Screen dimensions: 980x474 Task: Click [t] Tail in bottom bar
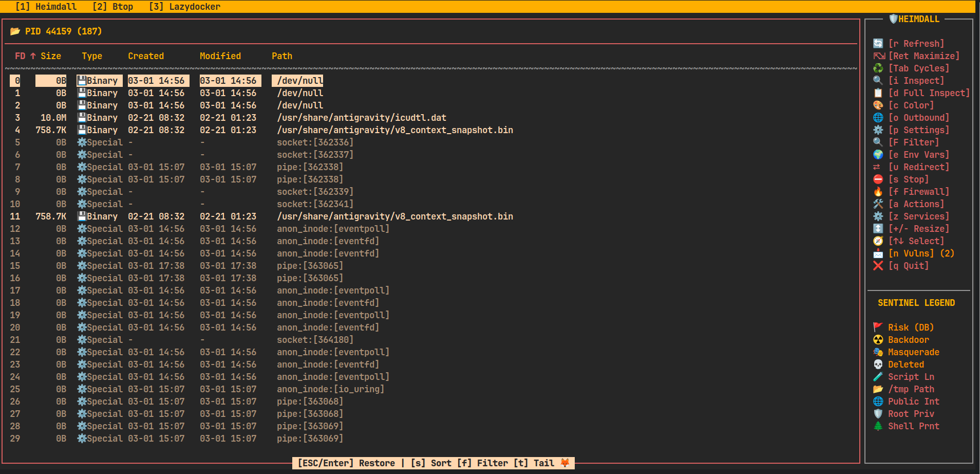pos(534,463)
